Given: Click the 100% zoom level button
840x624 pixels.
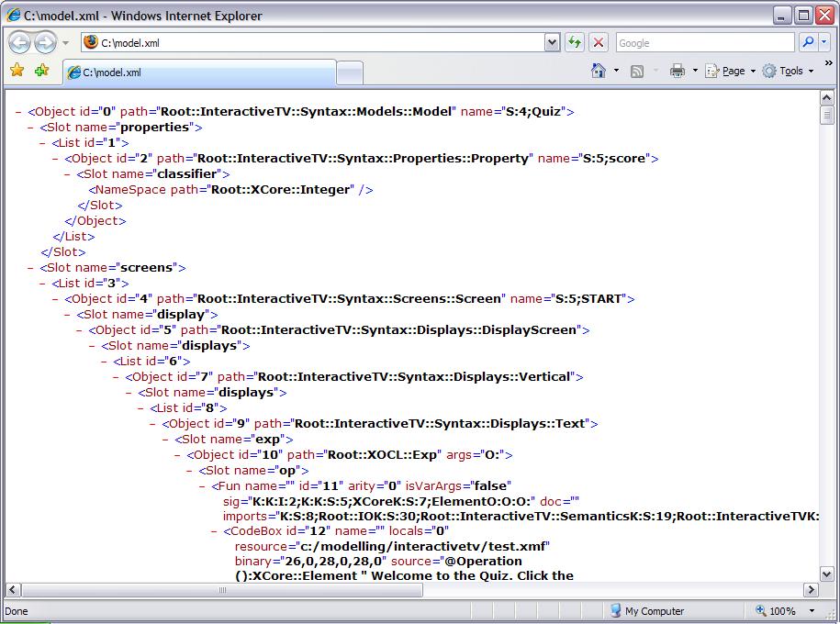Looking at the screenshot, I should click(775, 610).
